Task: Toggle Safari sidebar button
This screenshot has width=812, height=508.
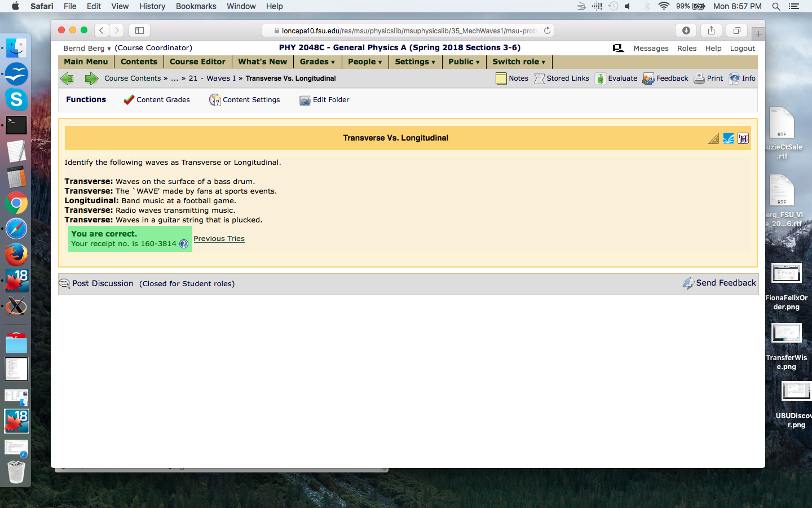Action: (140, 30)
